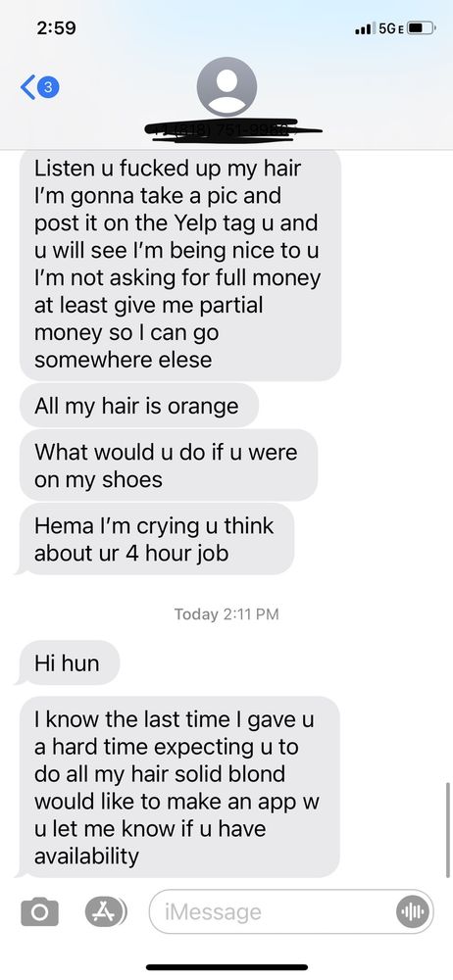Tap the battery status icon

(422, 28)
